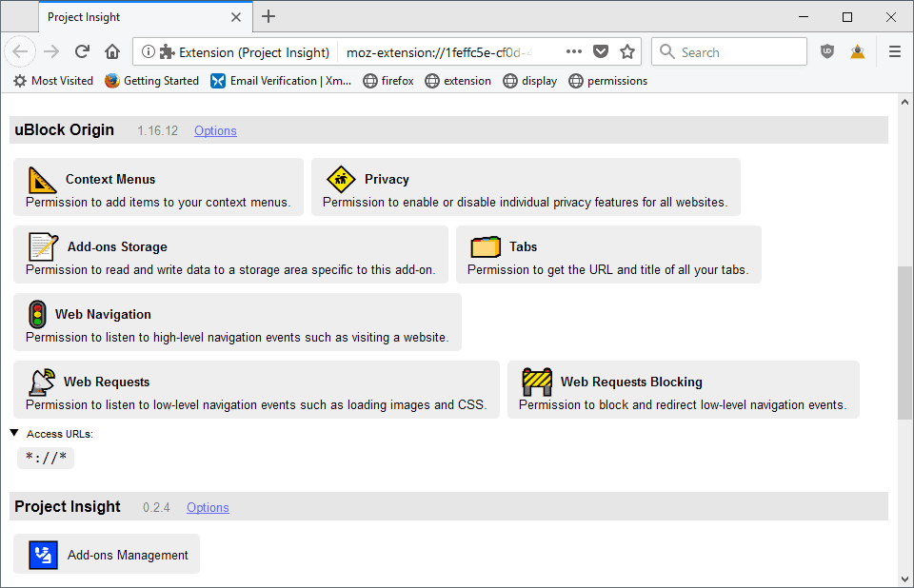Open uBlock Origin Options link
914x588 pixels.
pyautogui.click(x=216, y=130)
